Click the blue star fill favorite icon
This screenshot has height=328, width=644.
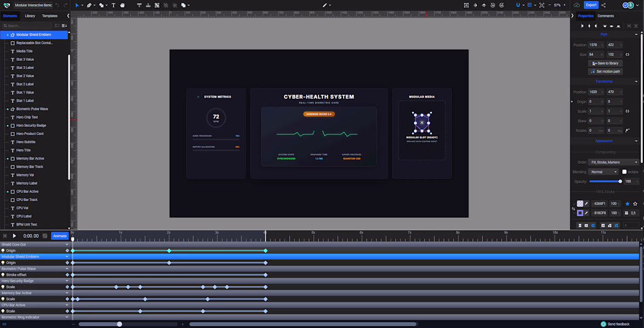(627, 204)
